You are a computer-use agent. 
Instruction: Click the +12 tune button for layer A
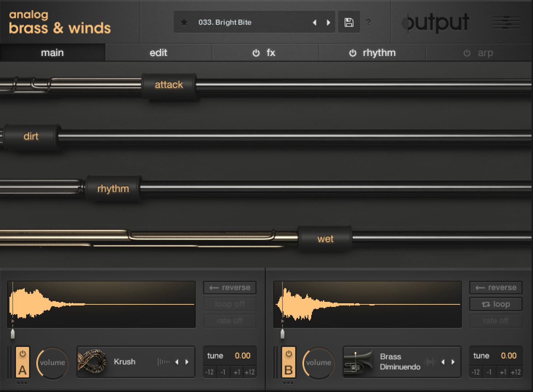pos(249,372)
